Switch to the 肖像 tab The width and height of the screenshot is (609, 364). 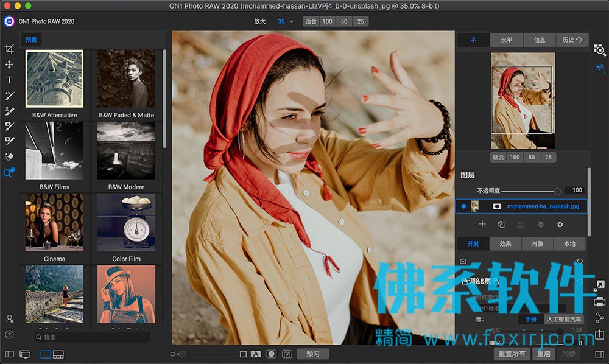pos(538,243)
